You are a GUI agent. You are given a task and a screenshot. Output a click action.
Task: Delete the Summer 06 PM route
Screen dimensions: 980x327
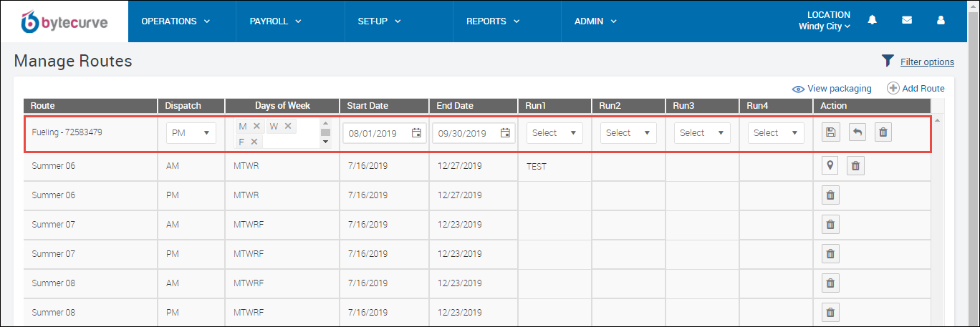830,195
